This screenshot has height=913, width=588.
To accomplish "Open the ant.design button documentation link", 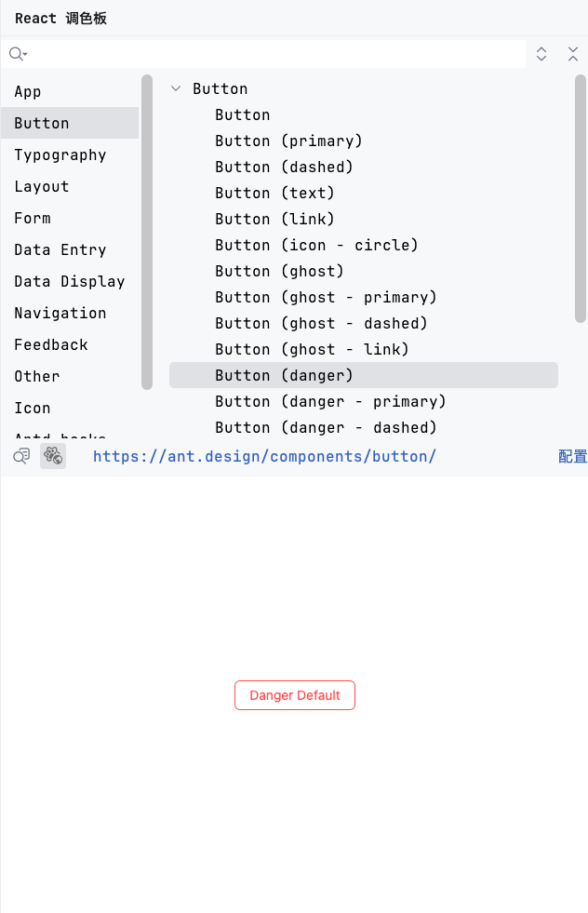I will click(x=264, y=456).
